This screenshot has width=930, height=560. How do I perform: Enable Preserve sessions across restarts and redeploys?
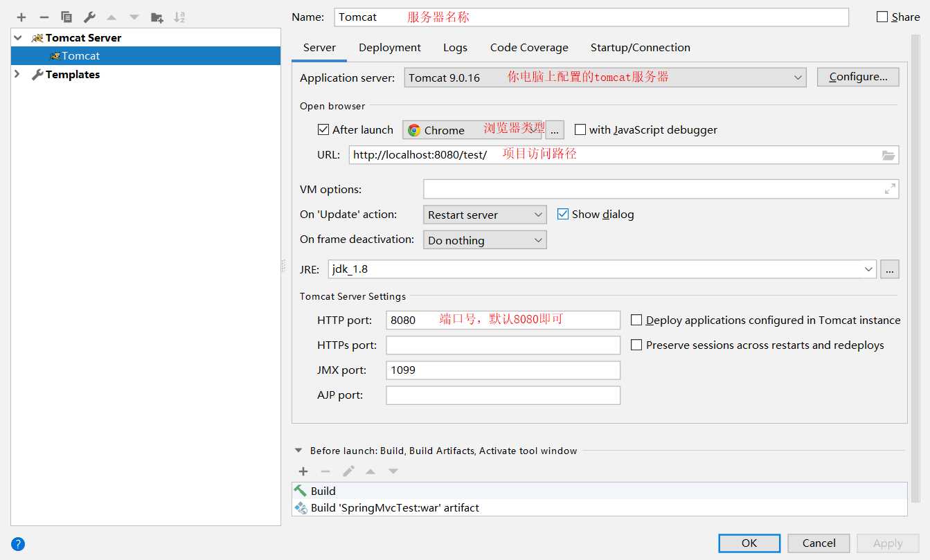point(636,345)
